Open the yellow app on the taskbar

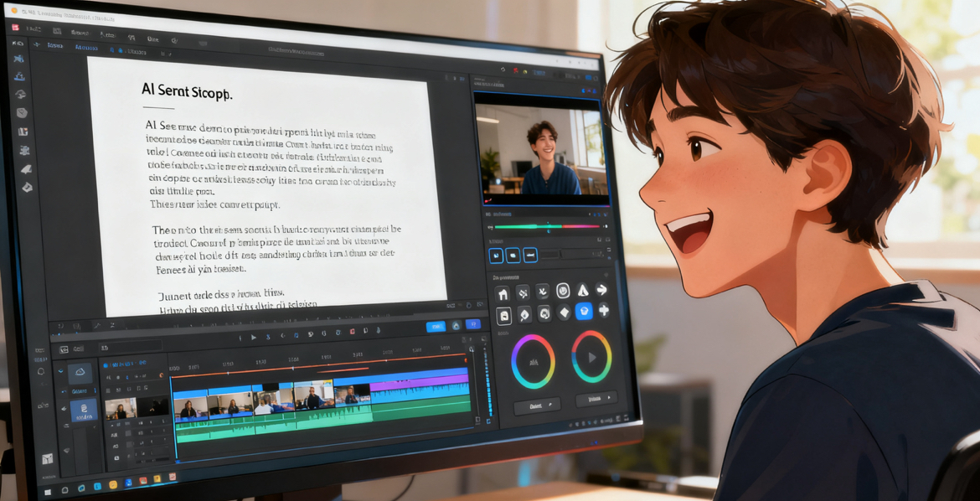click(x=113, y=485)
